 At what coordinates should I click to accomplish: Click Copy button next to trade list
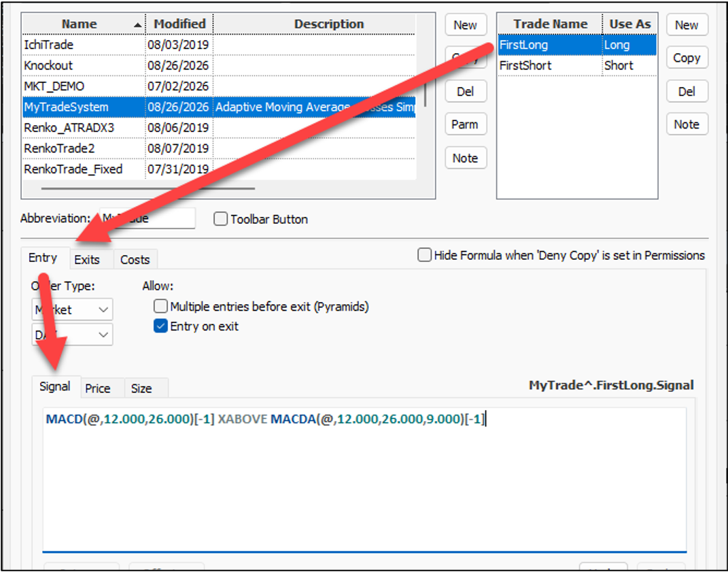click(687, 58)
